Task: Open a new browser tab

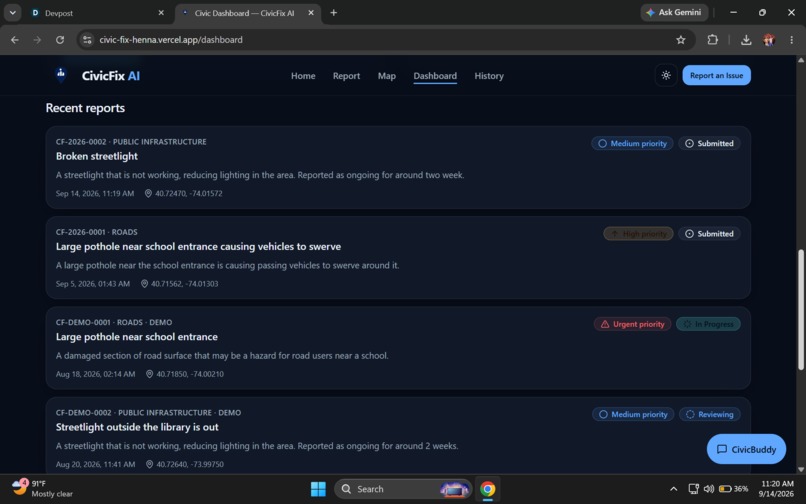Action: pos(334,13)
